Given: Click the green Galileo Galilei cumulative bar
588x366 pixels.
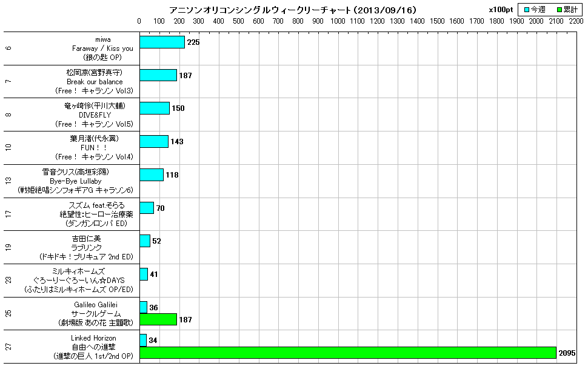Looking at the screenshot, I should [158, 319].
